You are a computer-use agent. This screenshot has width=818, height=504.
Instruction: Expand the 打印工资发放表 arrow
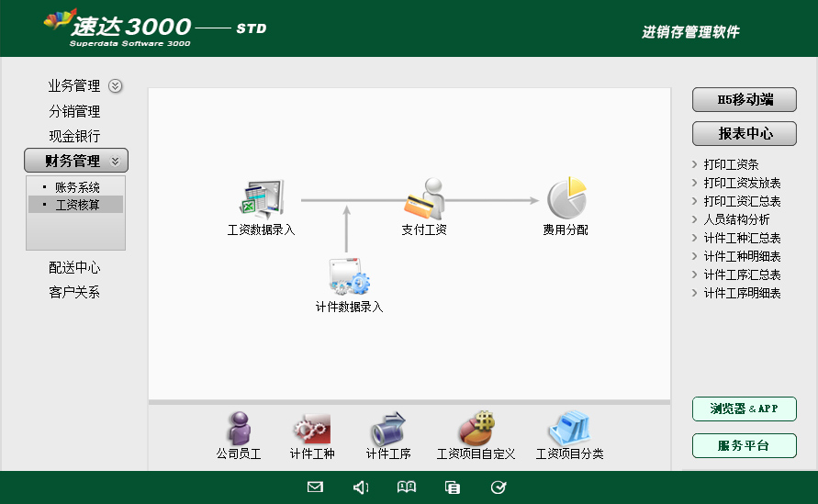[x=694, y=183]
